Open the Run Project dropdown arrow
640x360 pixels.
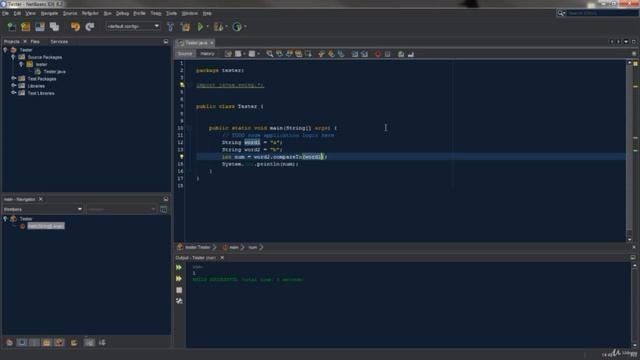pyautogui.click(x=207, y=27)
